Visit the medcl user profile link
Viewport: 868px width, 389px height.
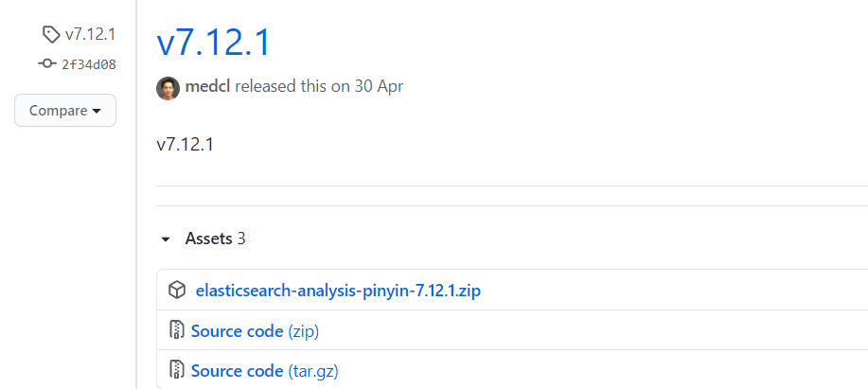click(208, 87)
